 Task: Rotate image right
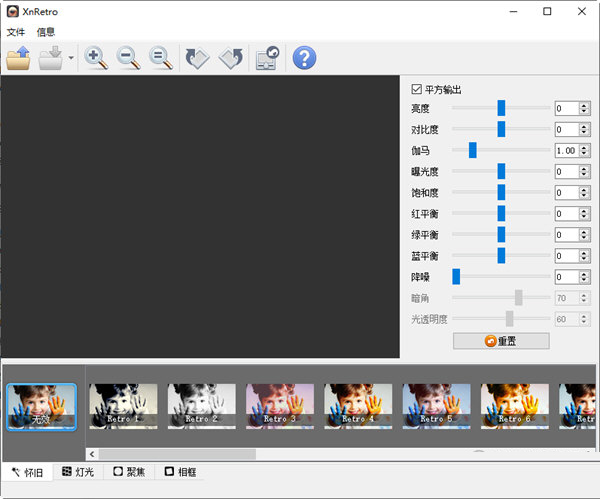pos(230,58)
